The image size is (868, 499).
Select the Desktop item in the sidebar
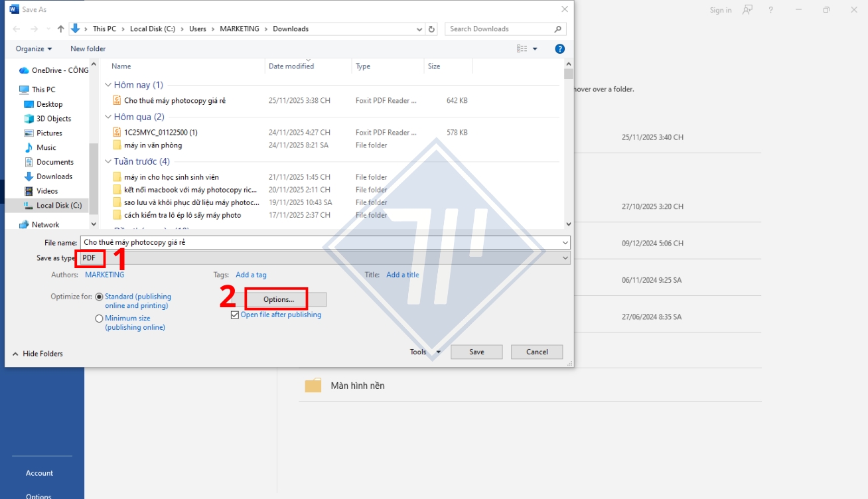click(48, 104)
